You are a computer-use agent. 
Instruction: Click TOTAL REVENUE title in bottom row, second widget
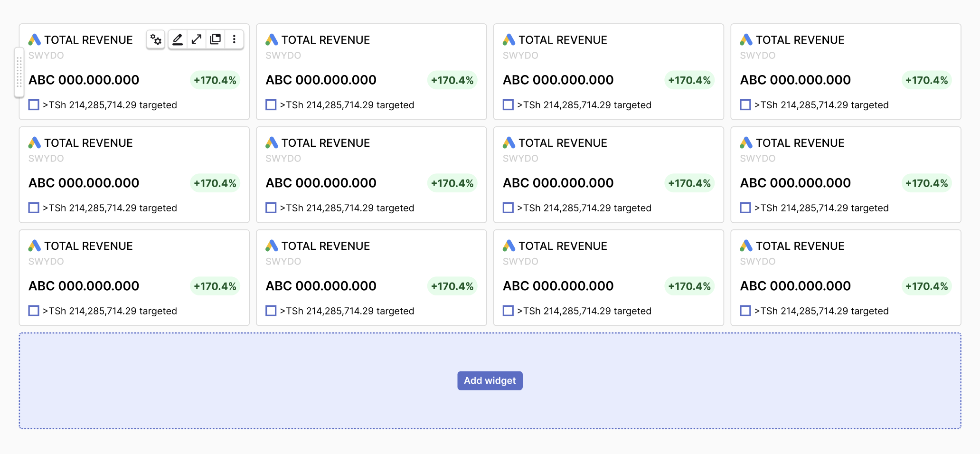(326, 246)
